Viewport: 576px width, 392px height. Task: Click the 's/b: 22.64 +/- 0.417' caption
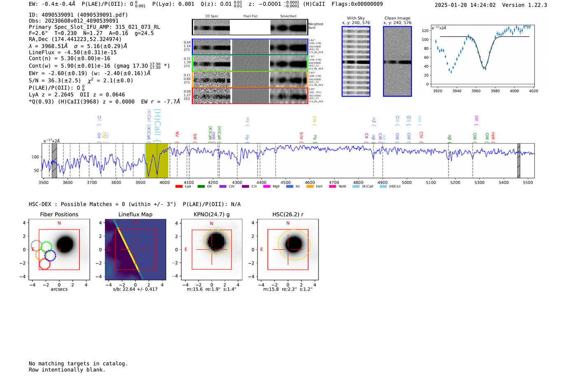pos(135,289)
